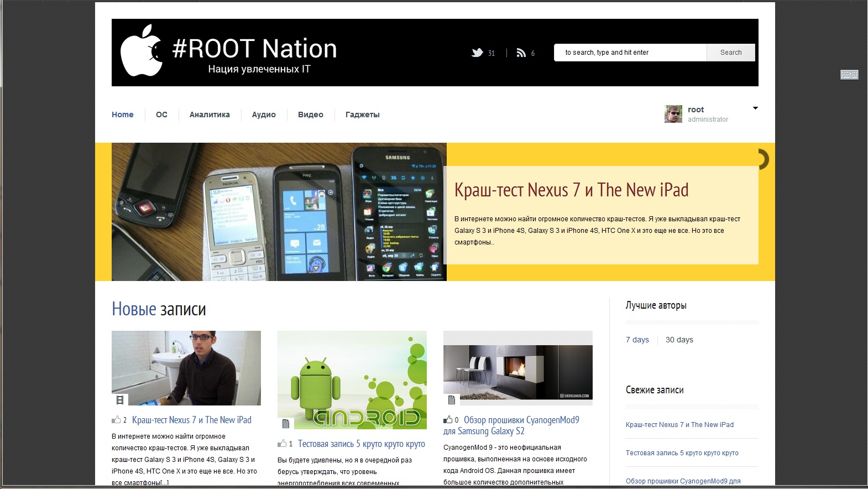This screenshot has height=489, width=868.
Task: Click the Apple logo in the header
Action: coord(142,50)
